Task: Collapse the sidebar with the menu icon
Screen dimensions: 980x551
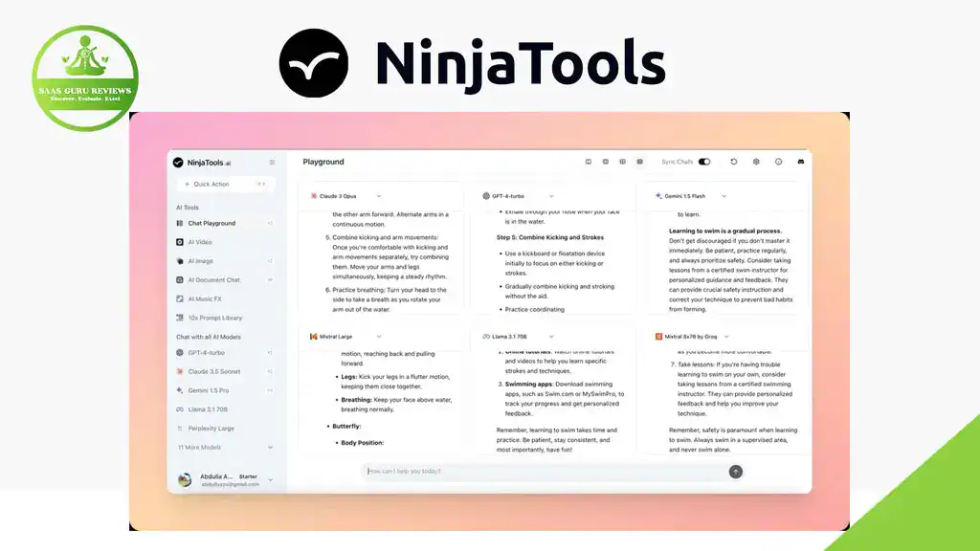Action: click(272, 163)
